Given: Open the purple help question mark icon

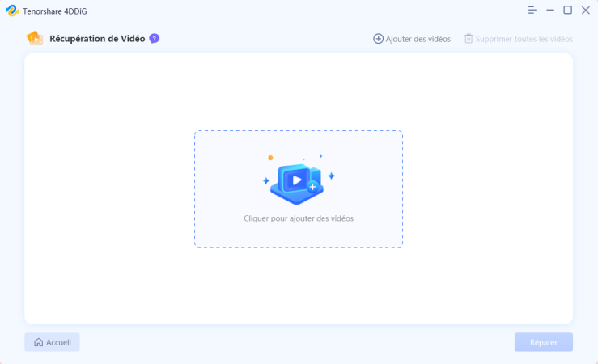Looking at the screenshot, I should click(154, 39).
